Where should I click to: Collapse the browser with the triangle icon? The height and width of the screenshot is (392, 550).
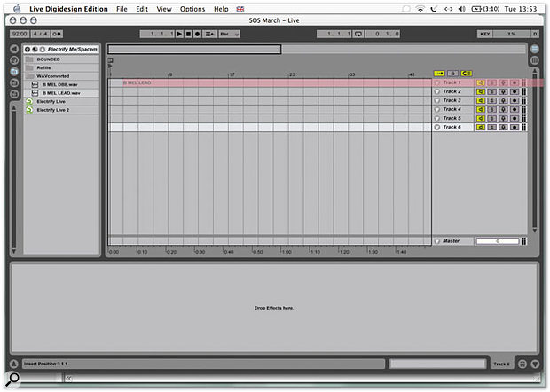(14, 49)
